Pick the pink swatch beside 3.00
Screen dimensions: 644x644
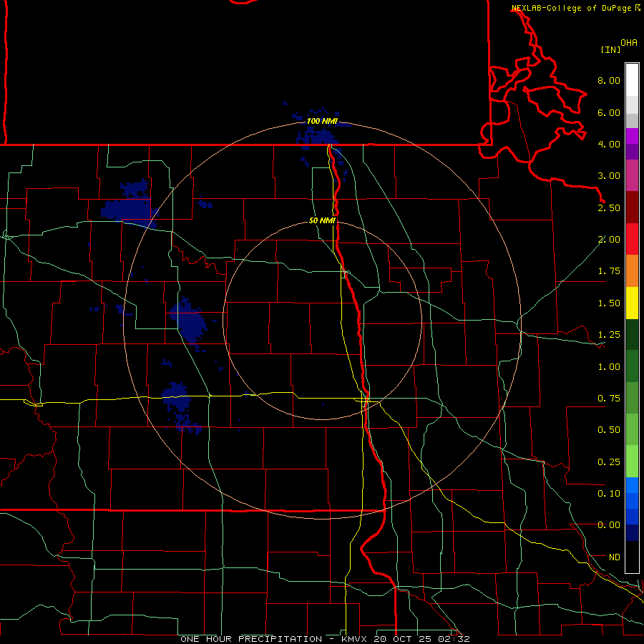[x=632, y=175]
